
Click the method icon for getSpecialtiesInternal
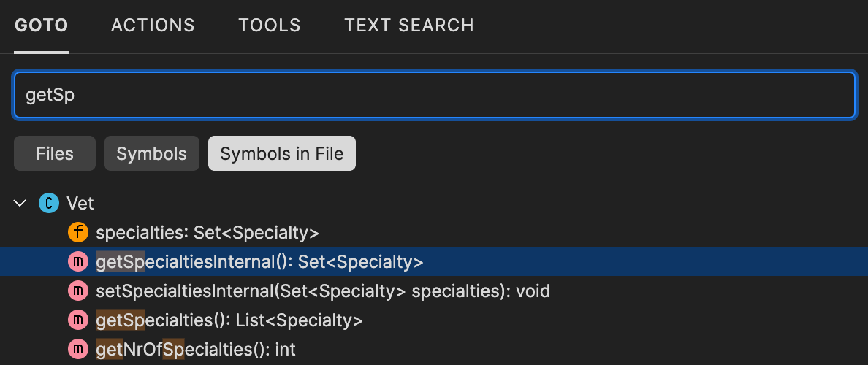coord(77,262)
